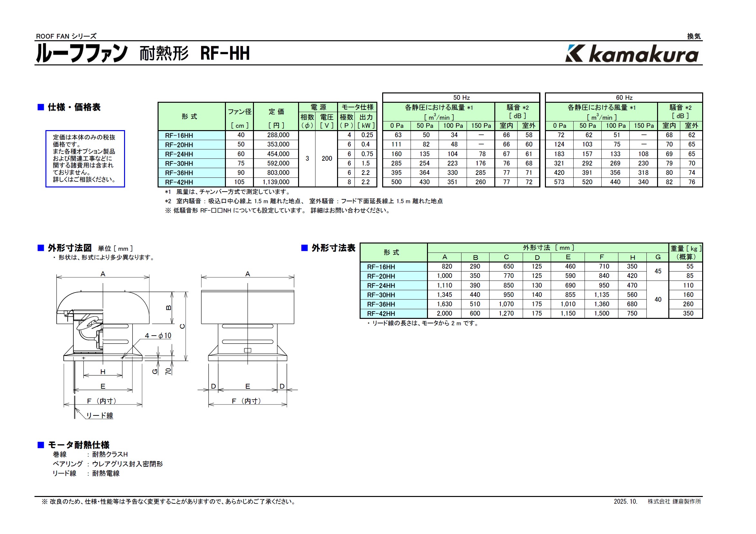Select RF-42HH row in spec table
This screenshot has height=534, width=756.
179,182
